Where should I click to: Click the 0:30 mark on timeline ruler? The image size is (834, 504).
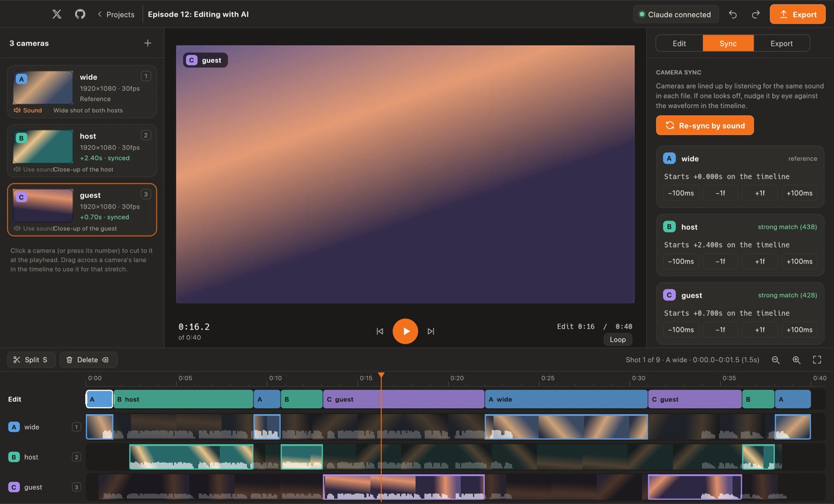click(638, 378)
